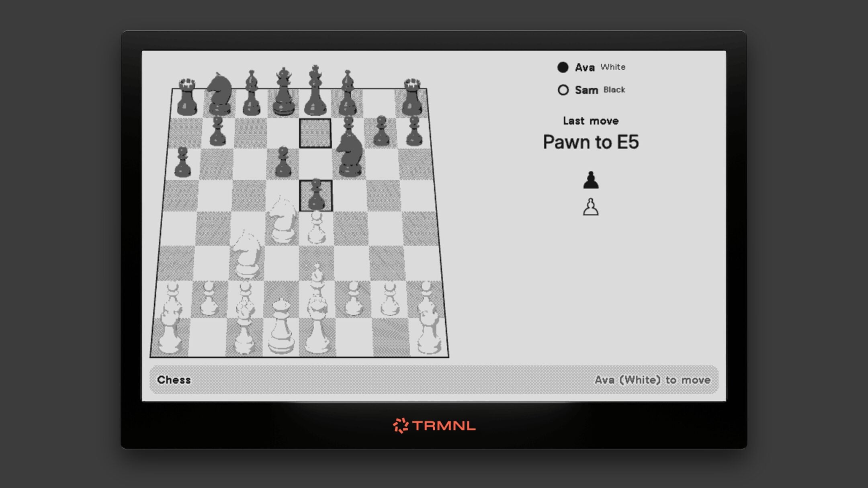The height and width of the screenshot is (488, 868).
Task: Click the "Sam" player name
Action: (586, 90)
